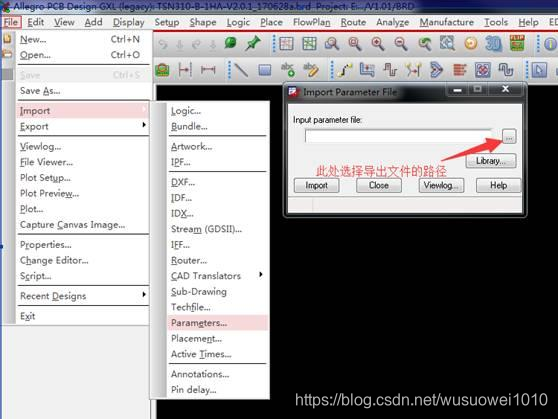Click the Import button in dialog
558x419 pixels.
coord(316,185)
